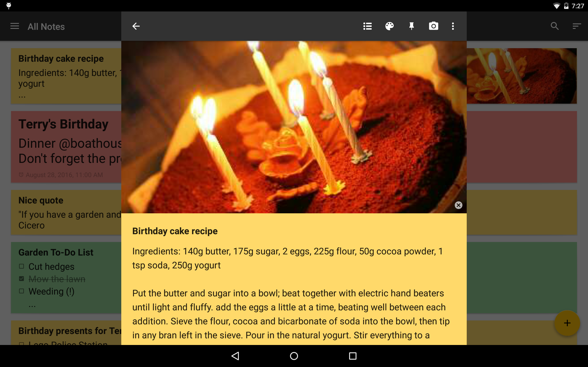Screen dimensions: 588x367
Task: Create a new note with plus button
Action: tap(567, 323)
